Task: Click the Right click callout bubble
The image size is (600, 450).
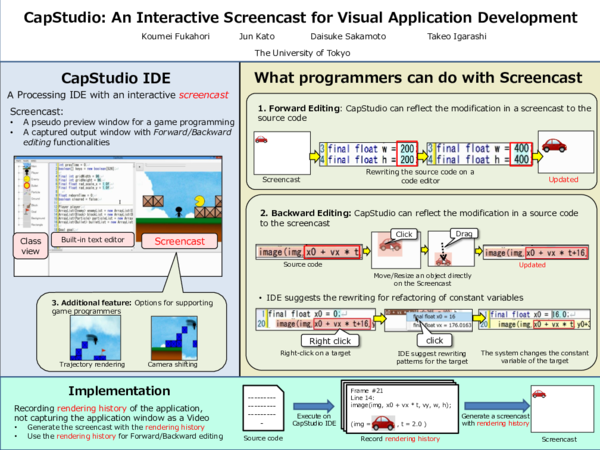Action: click(330, 341)
